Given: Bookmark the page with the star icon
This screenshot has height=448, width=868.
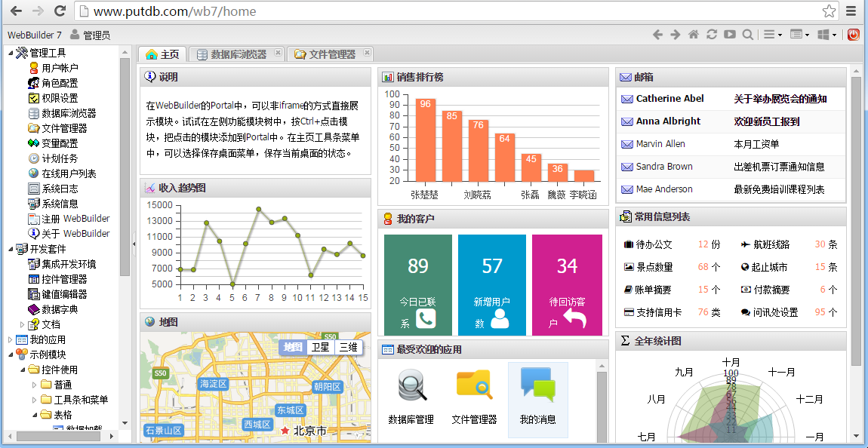Looking at the screenshot, I should 829,11.
